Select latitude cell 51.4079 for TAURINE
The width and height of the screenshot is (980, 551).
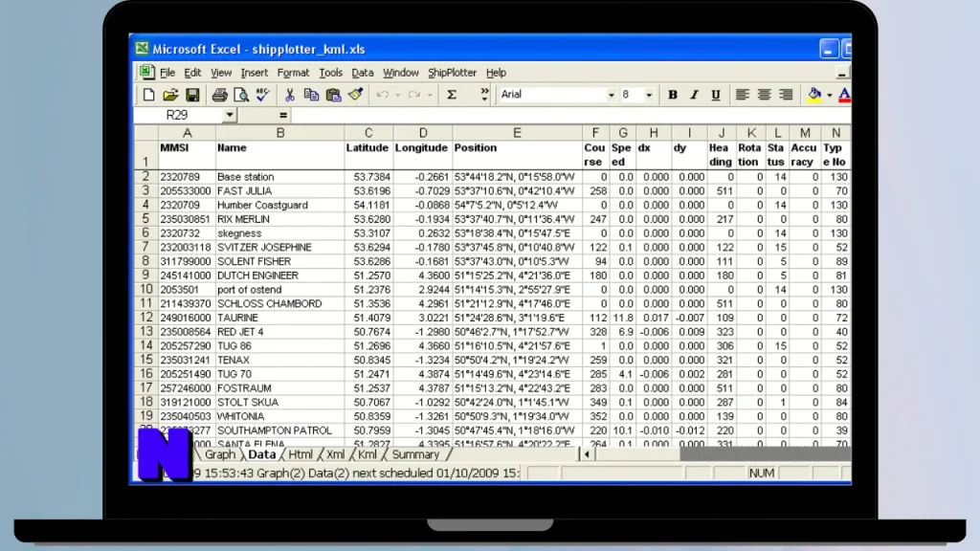(x=368, y=318)
